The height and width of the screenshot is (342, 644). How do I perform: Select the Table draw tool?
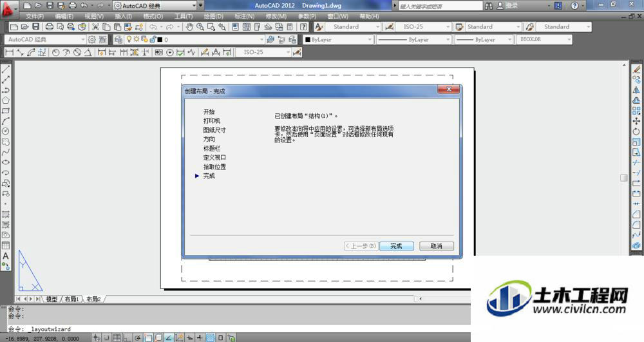point(6,245)
